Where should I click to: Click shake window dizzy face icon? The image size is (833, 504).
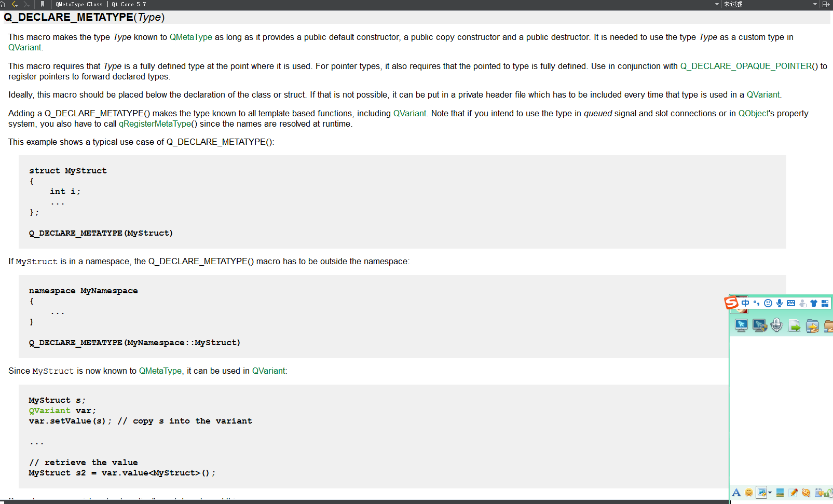click(806, 493)
